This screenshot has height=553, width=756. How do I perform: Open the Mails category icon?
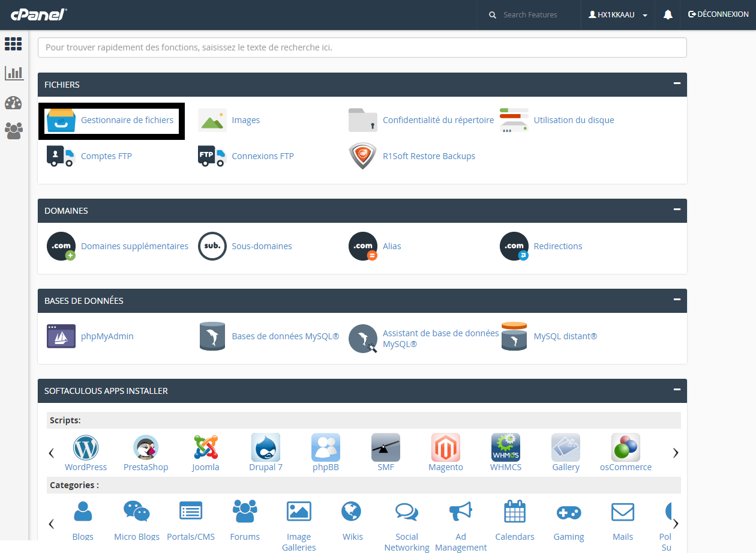pos(623,512)
